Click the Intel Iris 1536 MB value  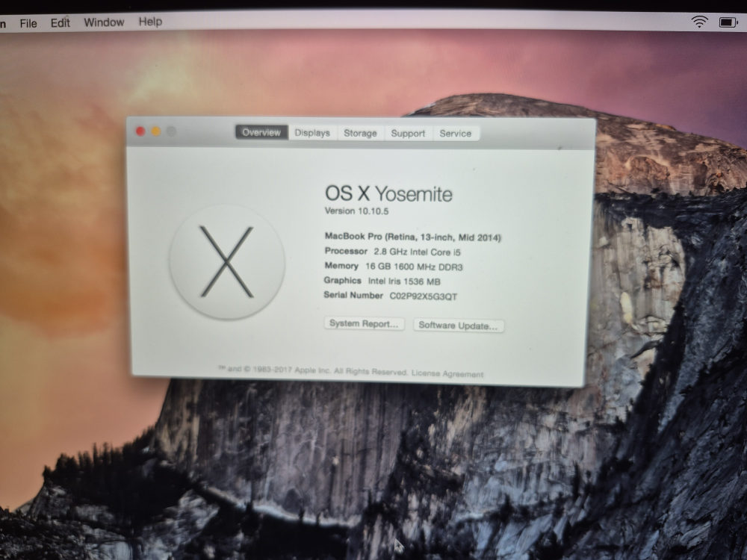[x=404, y=281]
